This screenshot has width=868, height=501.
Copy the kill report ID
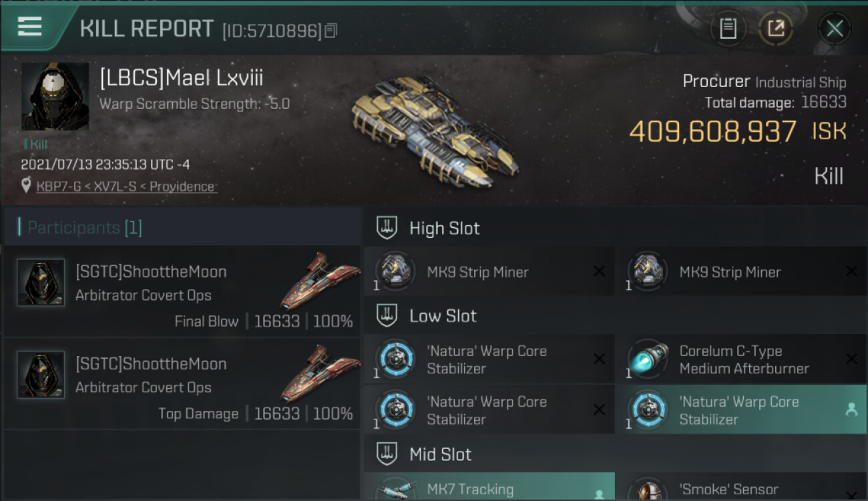(x=331, y=30)
